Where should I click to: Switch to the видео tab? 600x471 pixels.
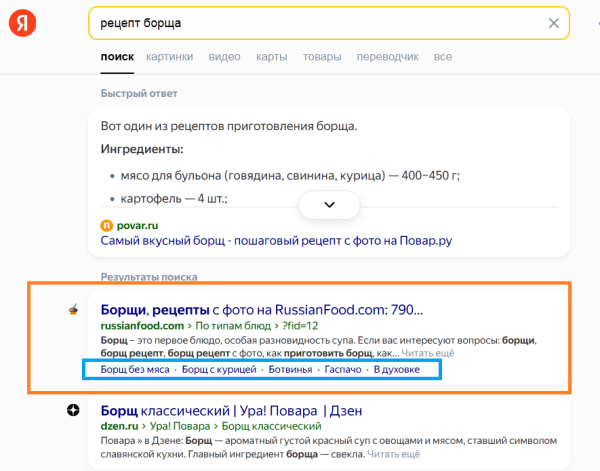tap(224, 57)
